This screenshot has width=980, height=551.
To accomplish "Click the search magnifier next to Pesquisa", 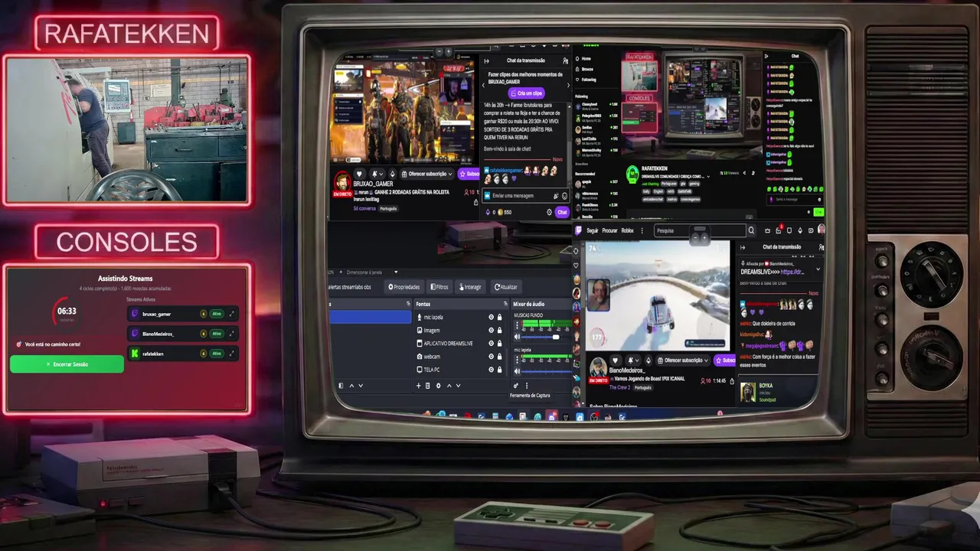I will [x=751, y=230].
